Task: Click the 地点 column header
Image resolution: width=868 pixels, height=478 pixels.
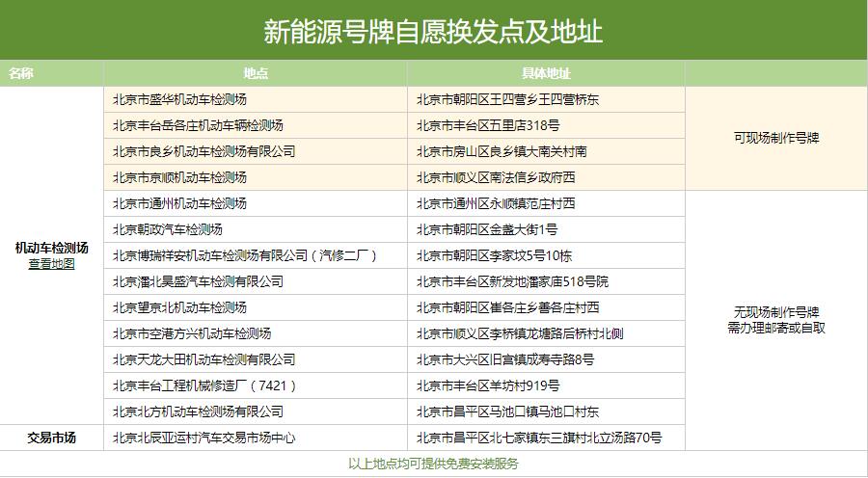Action: [256, 73]
